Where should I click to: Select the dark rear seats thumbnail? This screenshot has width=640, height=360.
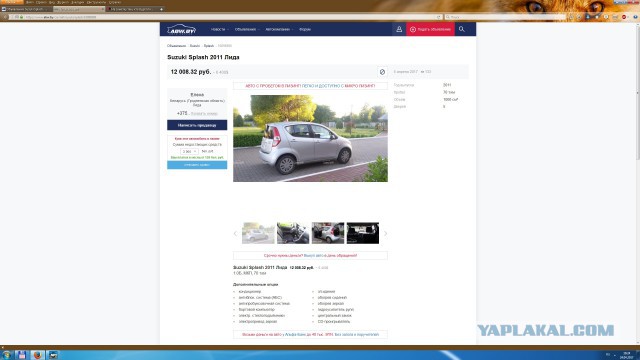click(x=363, y=233)
